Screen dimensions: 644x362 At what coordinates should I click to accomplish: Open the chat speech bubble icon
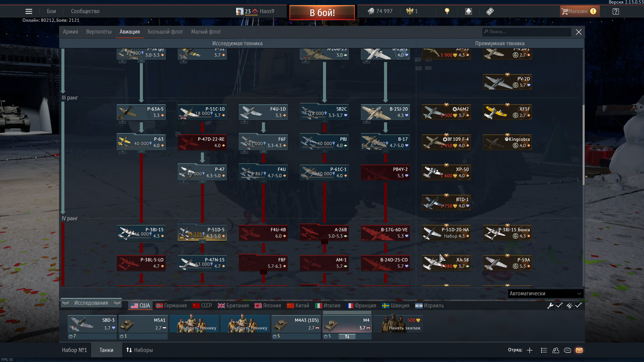pyautogui.click(x=568, y=350)
